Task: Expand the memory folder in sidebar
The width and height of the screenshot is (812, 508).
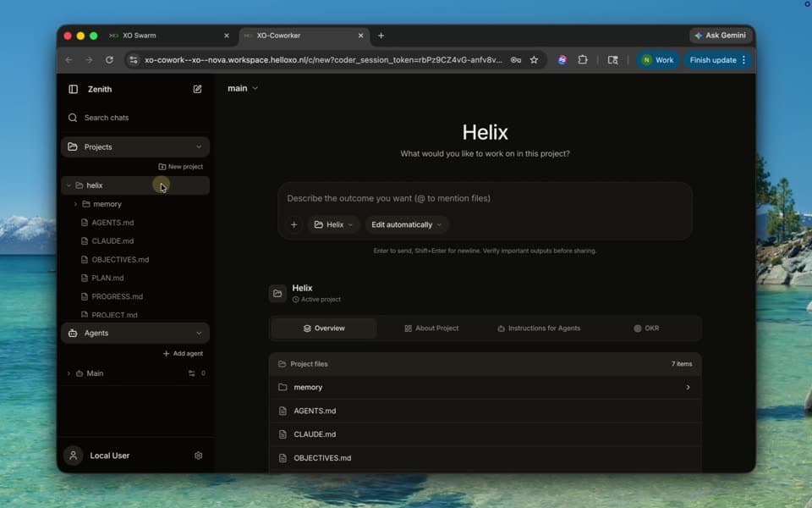Action: (75, 204)
